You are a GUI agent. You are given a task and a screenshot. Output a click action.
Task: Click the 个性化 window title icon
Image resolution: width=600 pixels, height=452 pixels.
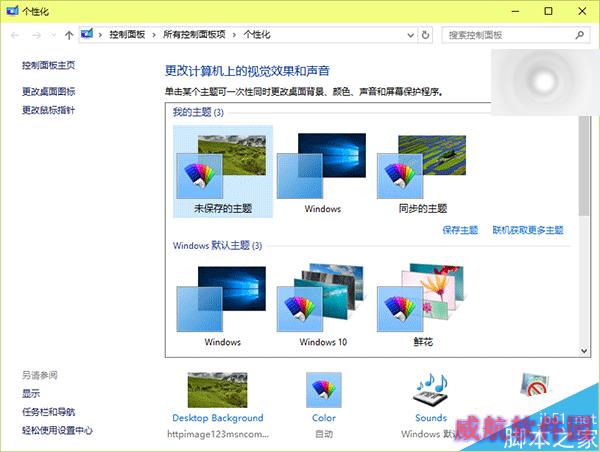(12, 11)
